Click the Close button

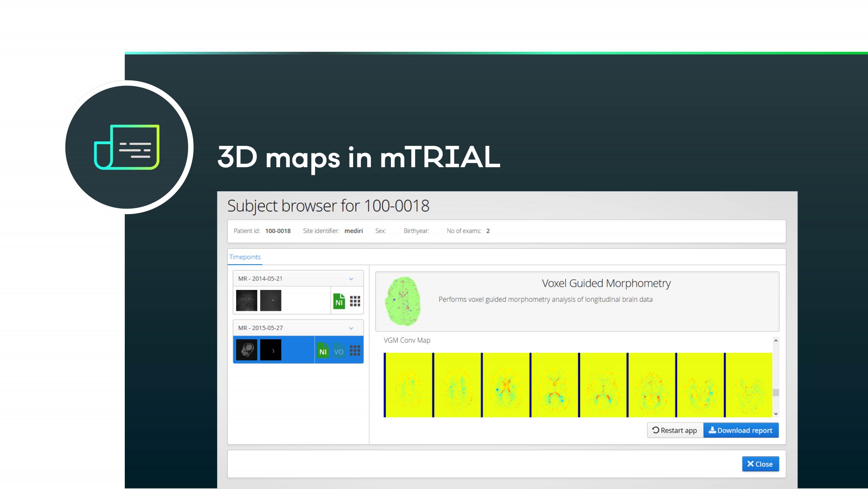[761, 464]
